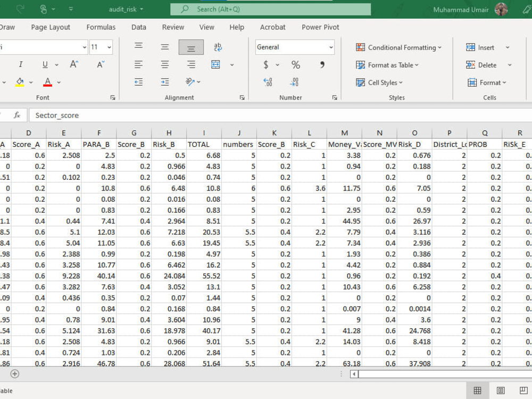Click Format as Table
Viewport: 532px width, 399px height.
click(x=388, y=65)
